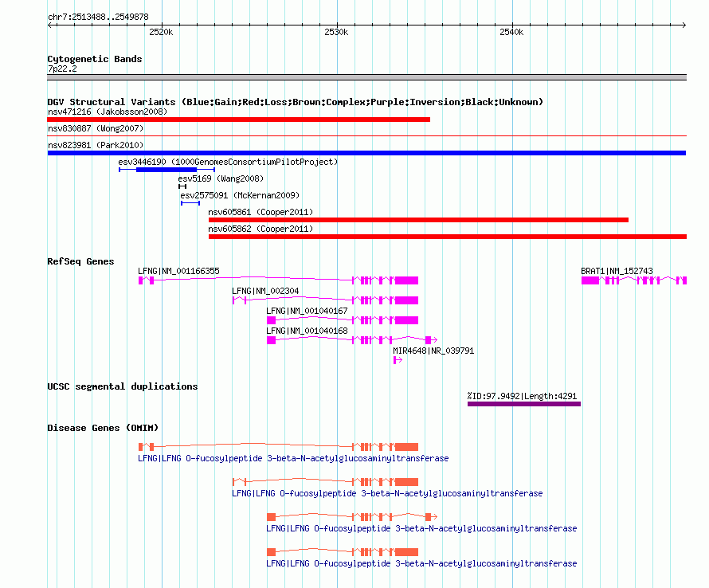Click the right arrowhead of the ruler

coord(684,25)
